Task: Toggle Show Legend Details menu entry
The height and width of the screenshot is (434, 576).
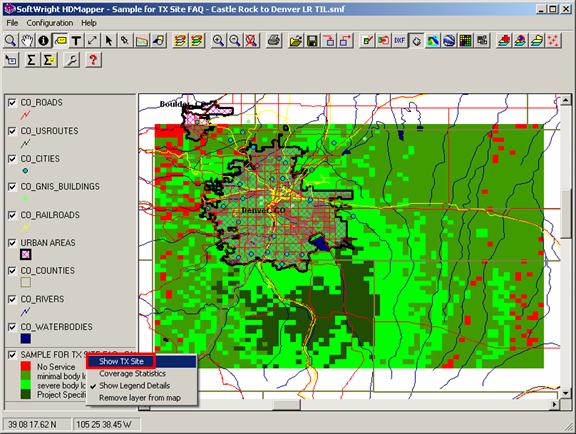Action: (x=141, y=385)
